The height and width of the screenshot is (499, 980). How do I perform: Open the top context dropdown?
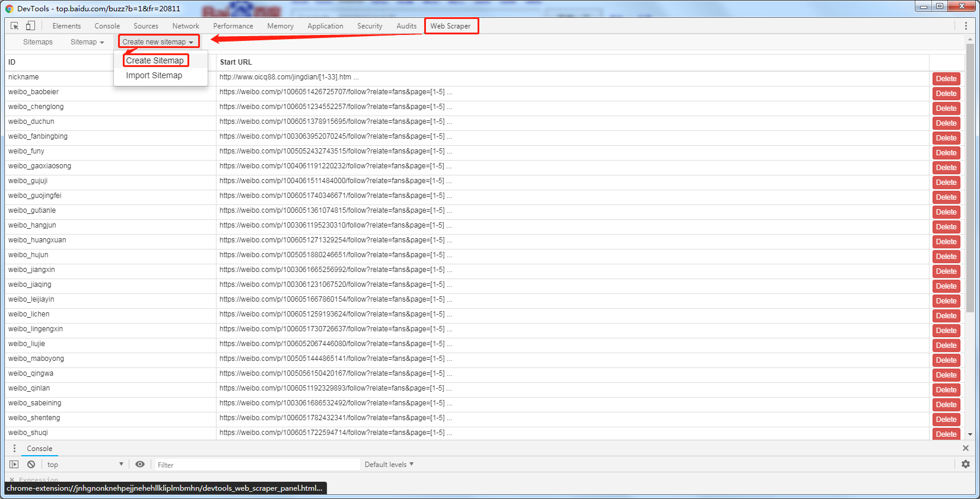point(85,465)
